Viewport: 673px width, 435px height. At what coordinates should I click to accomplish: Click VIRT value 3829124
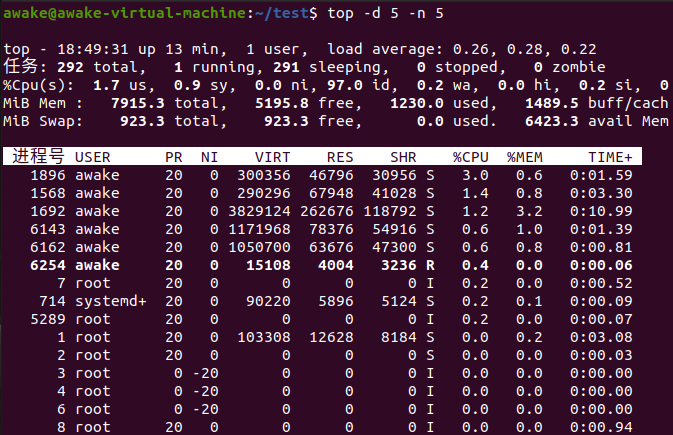pos(259,211)
